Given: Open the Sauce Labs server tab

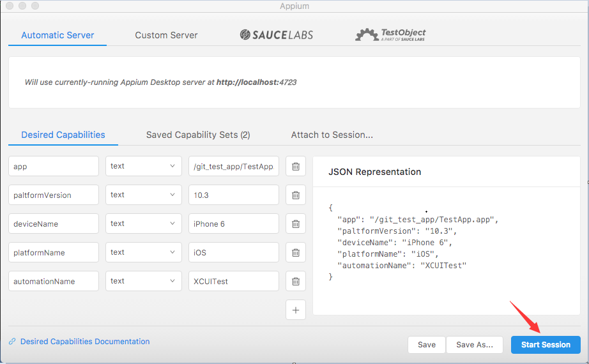Looking at the screenshot, I should pos(276,34).
